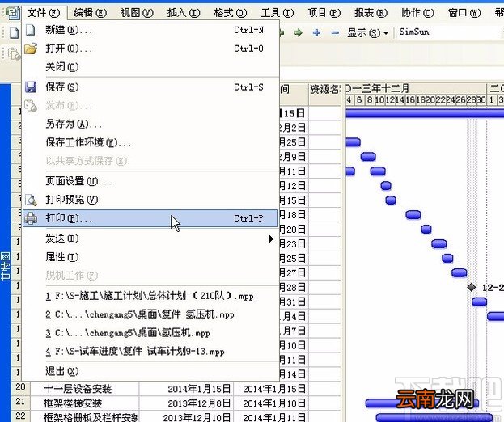
Task: Open the 文件(F) File menu
Action: tap(44, 13)
